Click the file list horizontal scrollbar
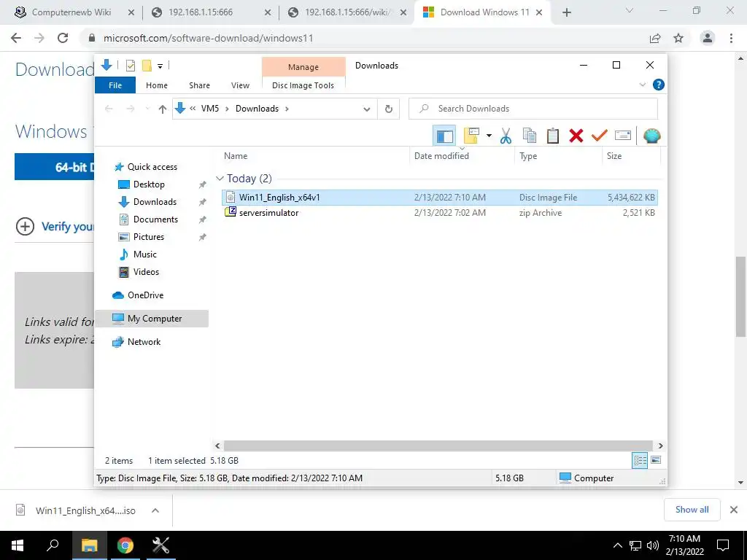747x560 pixels. [438, 446]
